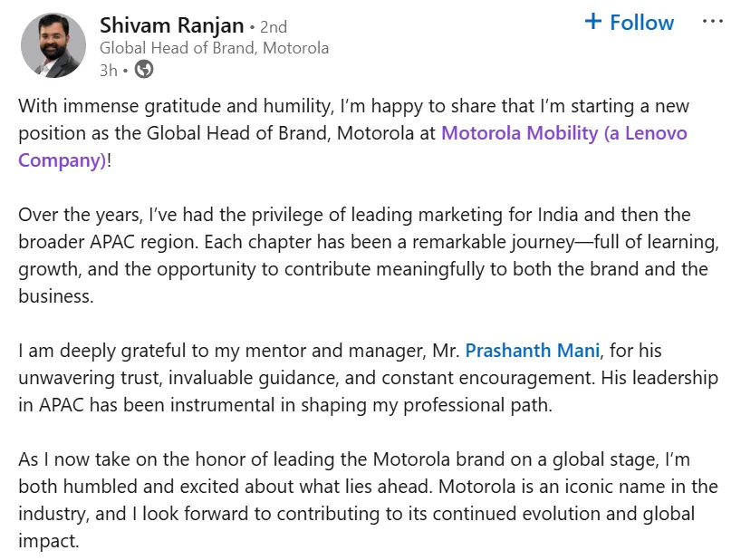This screenshot has width=741, height=560.
Task: Open Shivam Ranjan's profile photo
Action: coord(53,45)
